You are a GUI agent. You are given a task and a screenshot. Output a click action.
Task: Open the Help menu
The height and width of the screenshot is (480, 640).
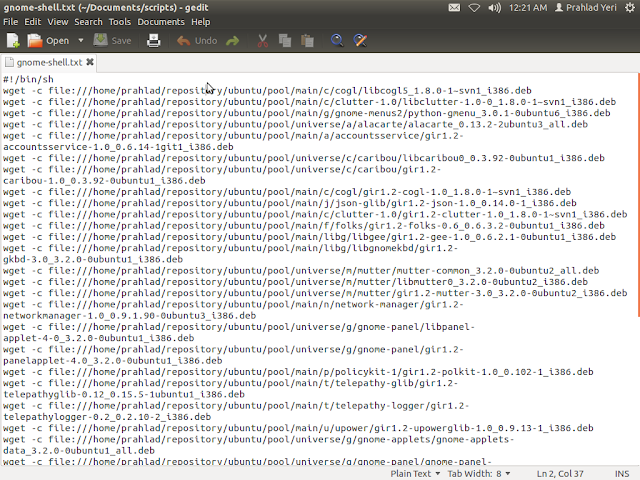[x=200, y=22]
